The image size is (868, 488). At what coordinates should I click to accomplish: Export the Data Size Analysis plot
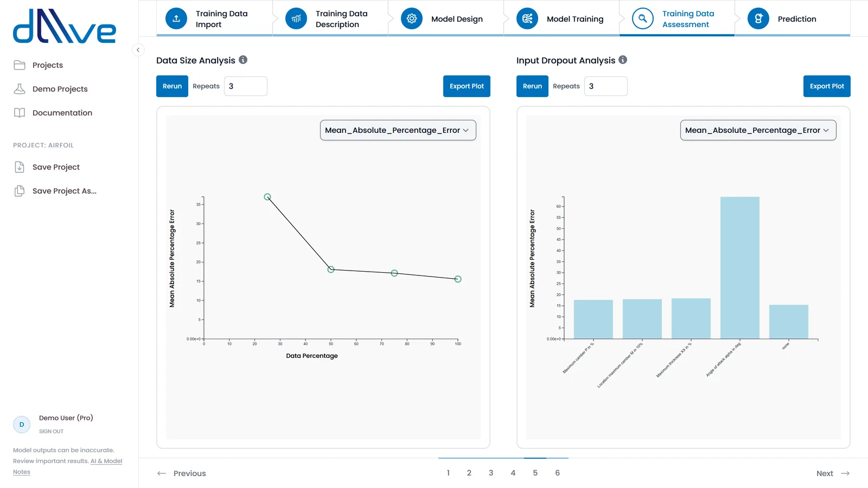point(467,86)
